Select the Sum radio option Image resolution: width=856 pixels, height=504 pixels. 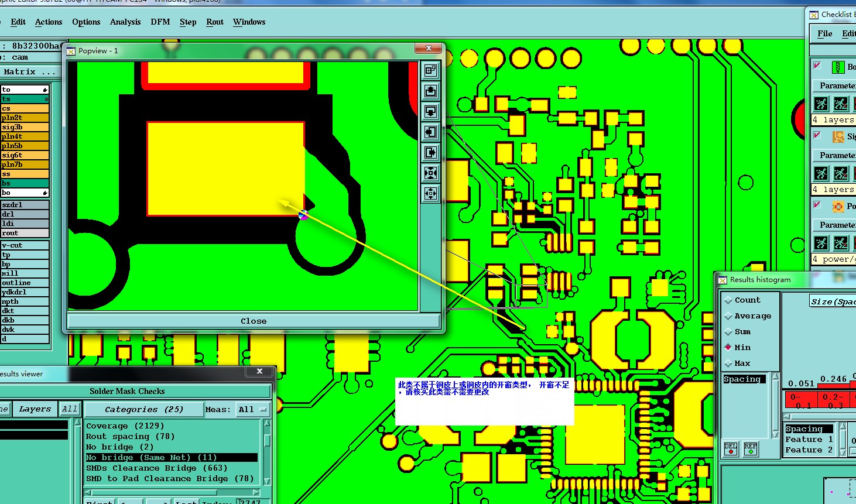(x=728, y=332)
